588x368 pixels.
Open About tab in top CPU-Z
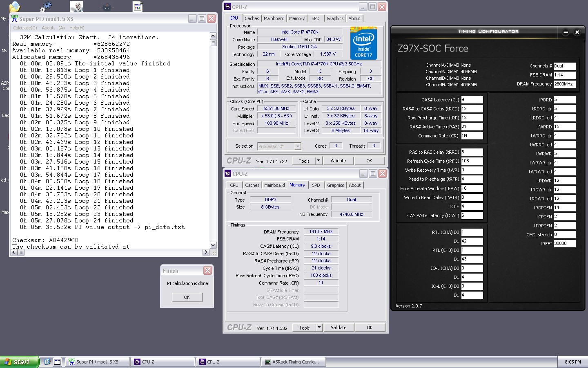[x=354, y=18]
